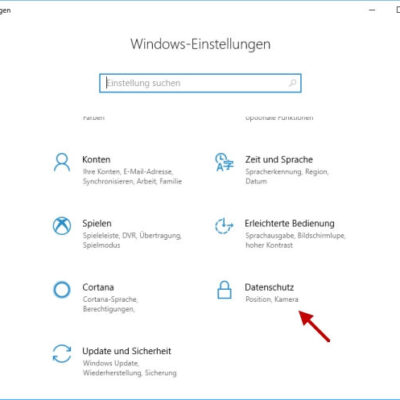Click the Zeit und Sprache icon
The width and height of the screenshot is (400, 400).
(x=224, y=162)
